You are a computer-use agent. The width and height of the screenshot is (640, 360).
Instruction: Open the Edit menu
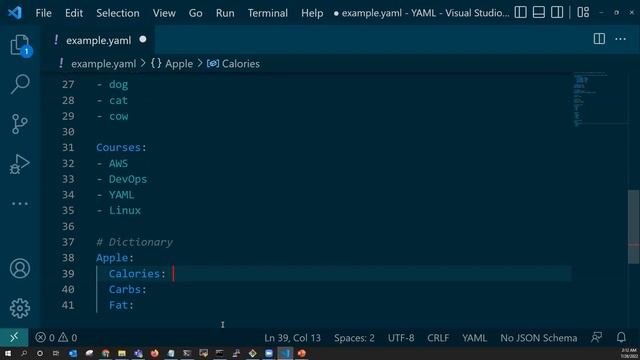[74, 13]
